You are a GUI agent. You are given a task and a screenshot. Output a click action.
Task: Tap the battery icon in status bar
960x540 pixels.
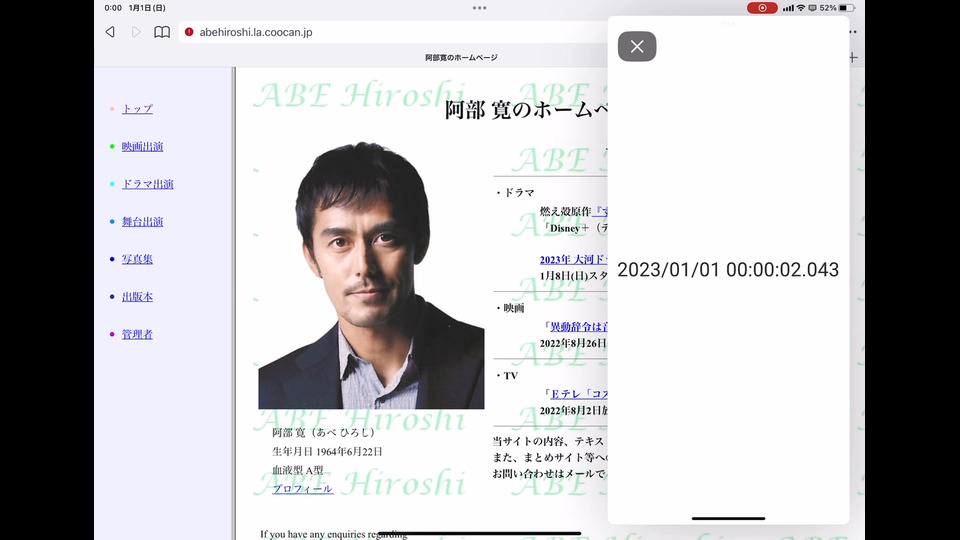847,8
